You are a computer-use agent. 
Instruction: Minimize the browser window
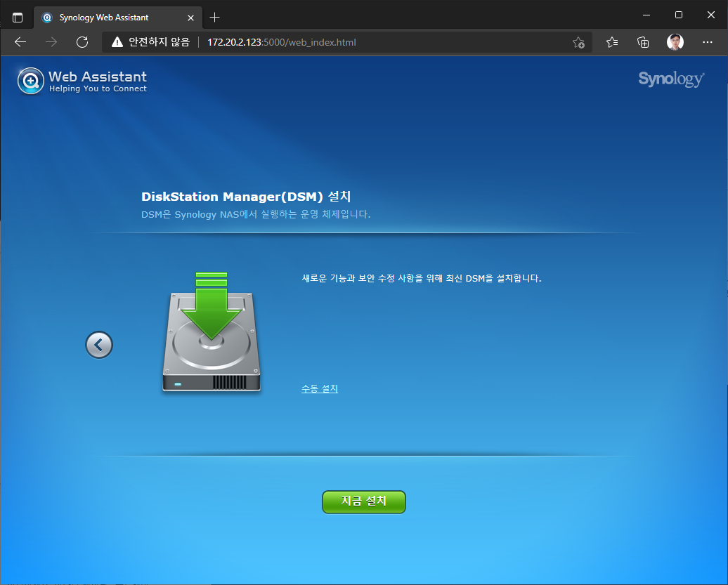pyautogui.click(x=646, y=15)
